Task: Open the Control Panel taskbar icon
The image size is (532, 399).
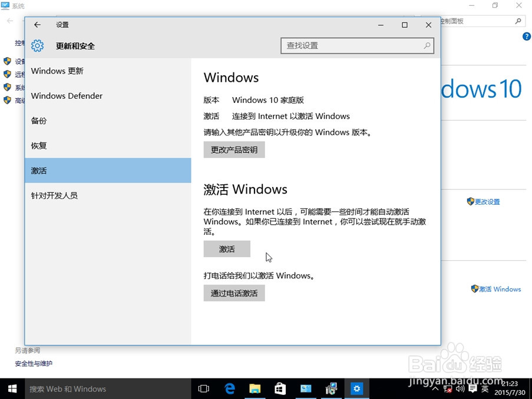Action: pos(331,389)
